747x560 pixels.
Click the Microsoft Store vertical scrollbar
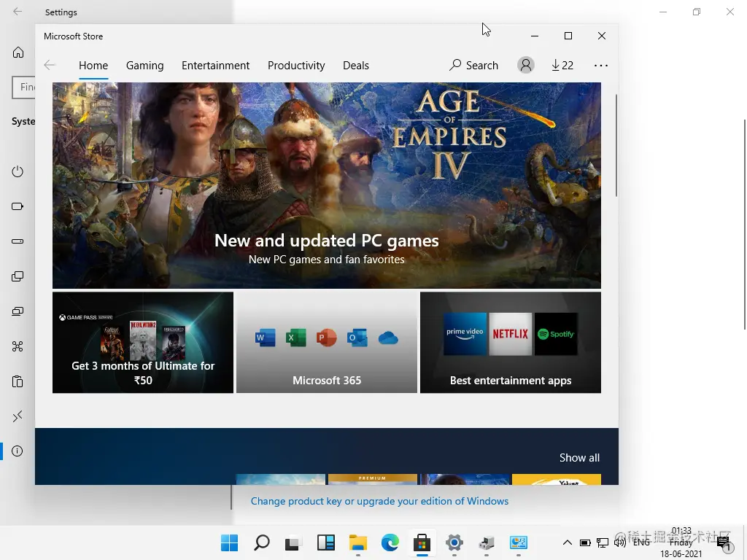[x=616, y=145]
